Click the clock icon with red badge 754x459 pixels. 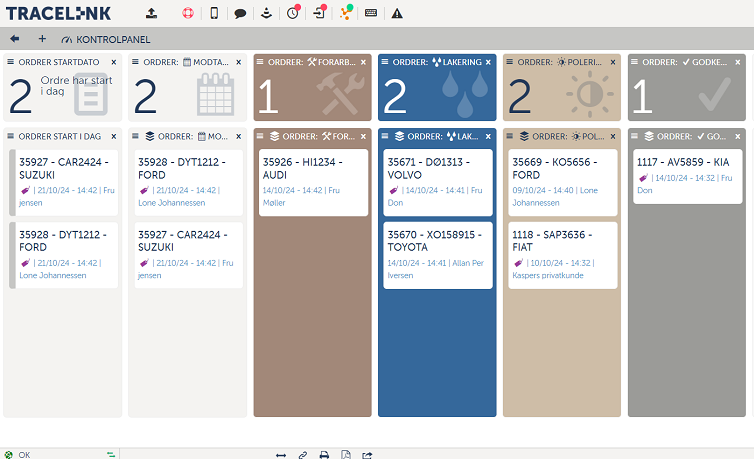[x=292, y=13]
